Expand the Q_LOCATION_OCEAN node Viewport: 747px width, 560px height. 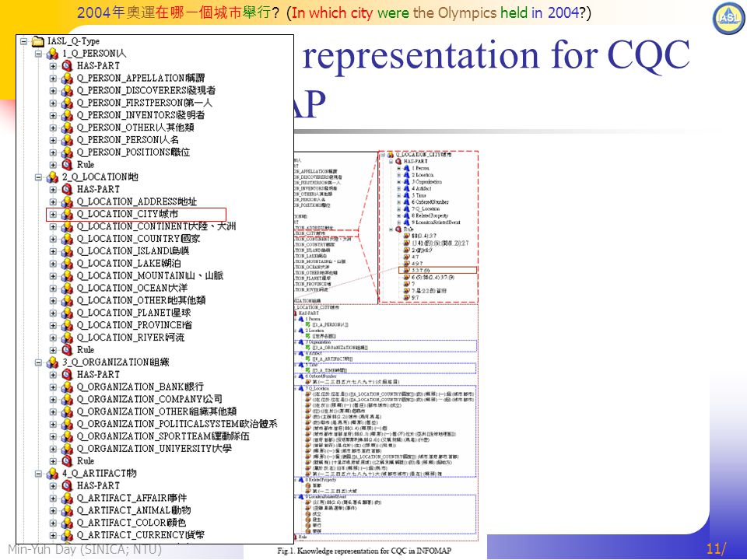pyautogui.click(x=53, y=289)
